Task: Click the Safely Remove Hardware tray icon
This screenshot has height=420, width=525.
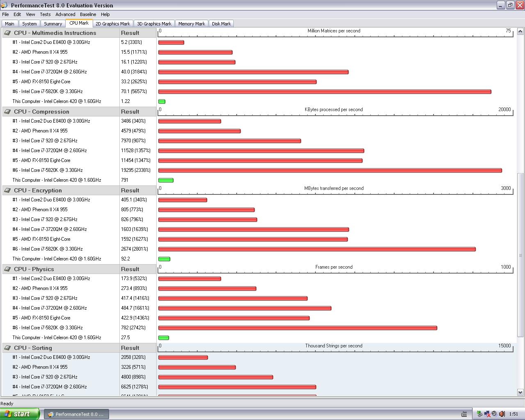Action: click(479, 414)
